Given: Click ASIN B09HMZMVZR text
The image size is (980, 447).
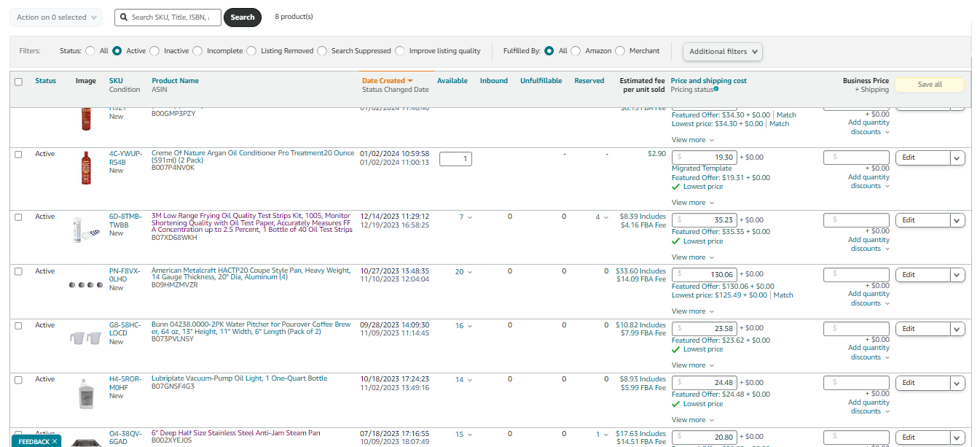Looking at the screenshot, I should pos(174,285).
